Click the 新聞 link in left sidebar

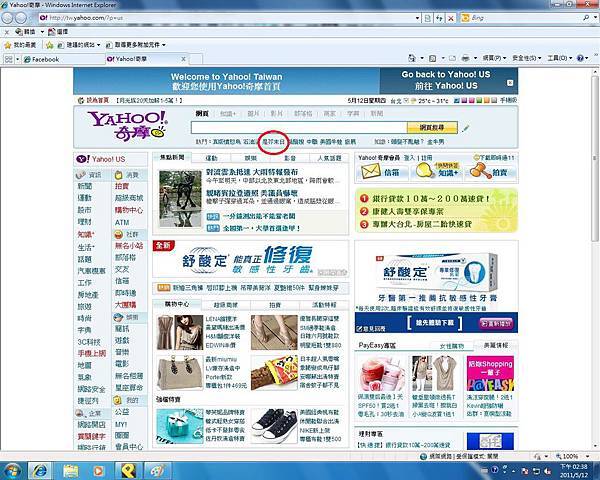[x=85, y=186]
